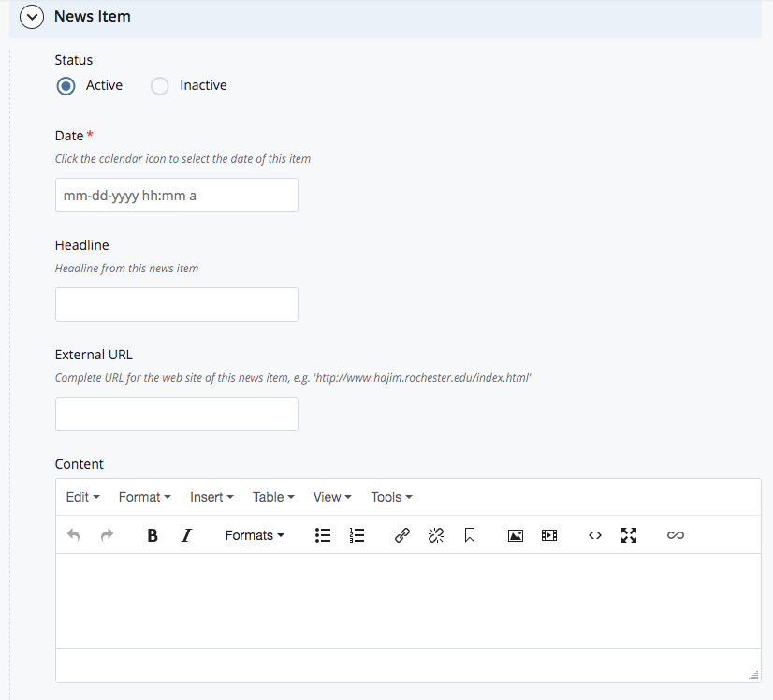The image size is (773, 700).
Task: Toggle fullscreen editor mode
Action: 629,535
